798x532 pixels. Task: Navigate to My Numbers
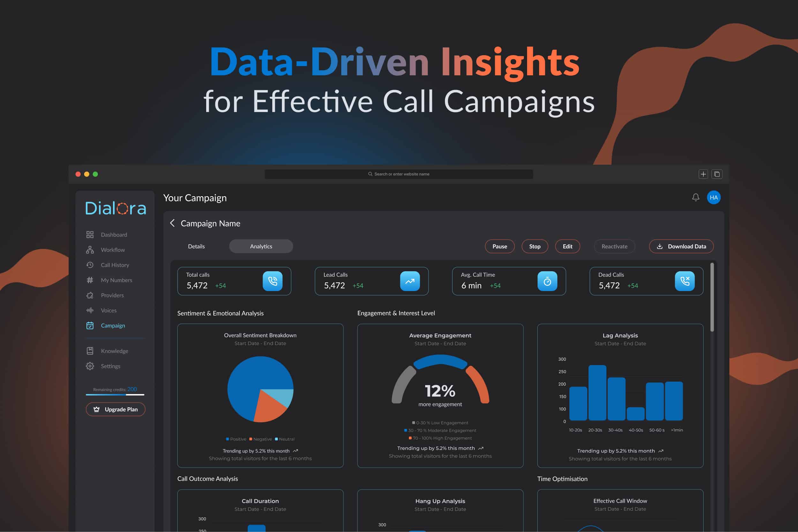pos(117,280)
